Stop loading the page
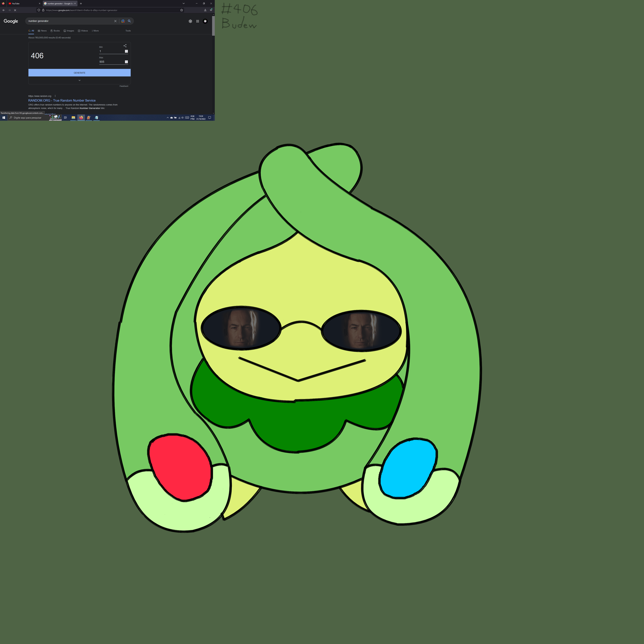Image resolution: width=644 pixels, height=644 pixels. point(15,10)
